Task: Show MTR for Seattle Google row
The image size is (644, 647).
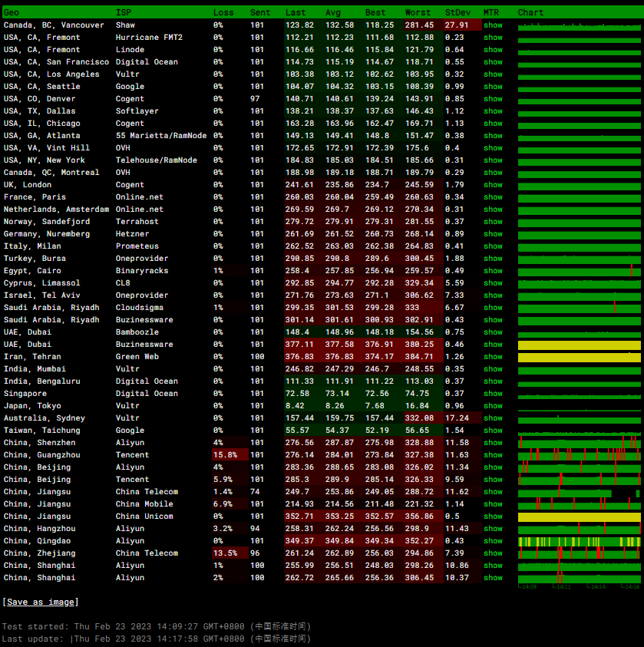Action: (x=493, y=87)
